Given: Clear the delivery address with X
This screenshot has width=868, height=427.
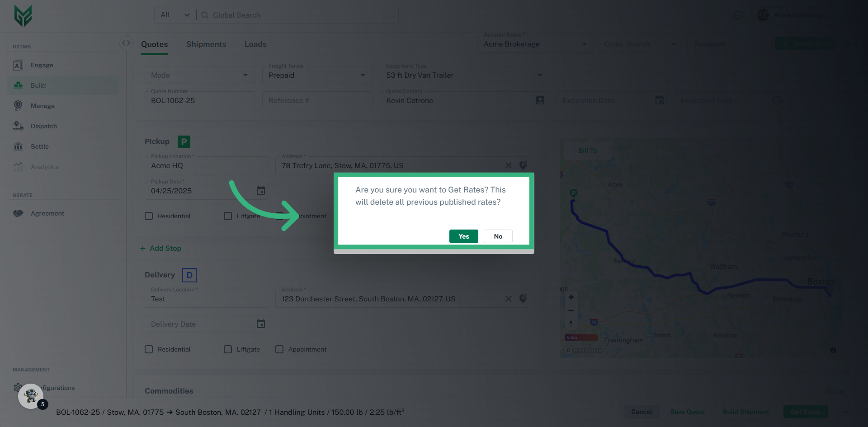Looking at the screenshot, I should pyautogui.click(x=509, y=299).
